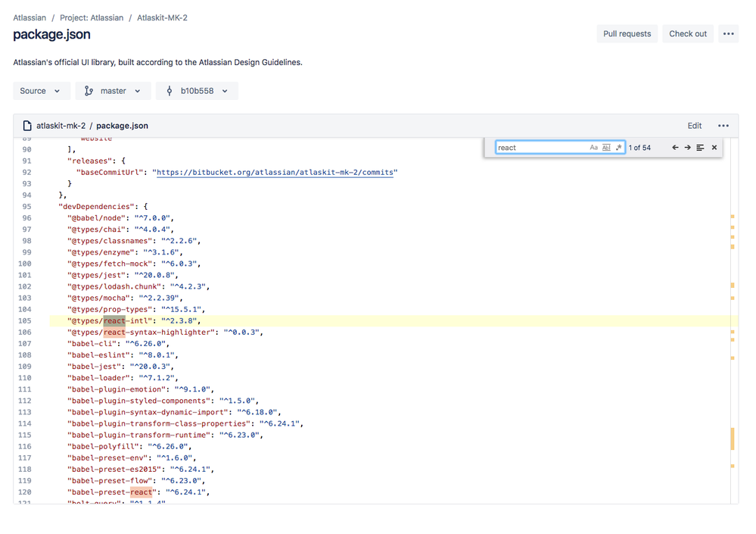756x534 pixels.
Task: Open the b10b558 commit selector
Action: (197, 91)
